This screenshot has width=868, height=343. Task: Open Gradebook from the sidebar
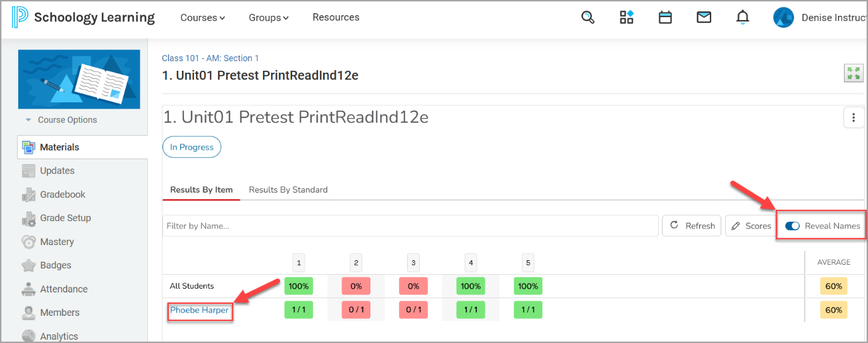point(63,195)
